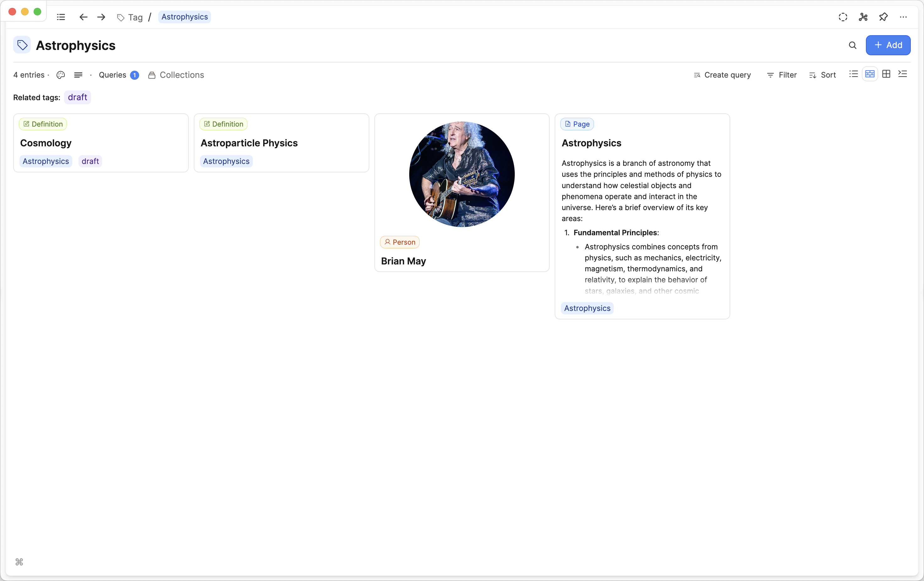Image resolution: width=924 pixels, height=581 pixels.
Task: Click the Page badge
Action: pos(577,124)
